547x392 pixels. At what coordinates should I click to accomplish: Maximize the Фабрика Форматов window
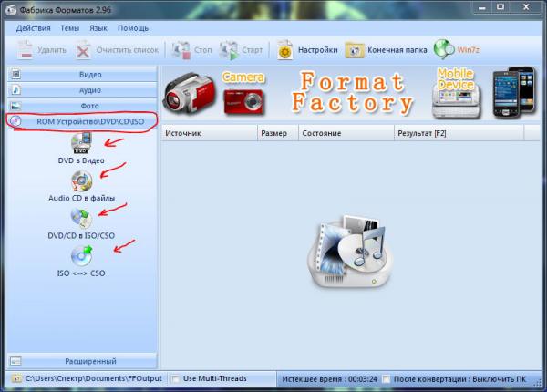pyautogui.click(x=501, y=7)
